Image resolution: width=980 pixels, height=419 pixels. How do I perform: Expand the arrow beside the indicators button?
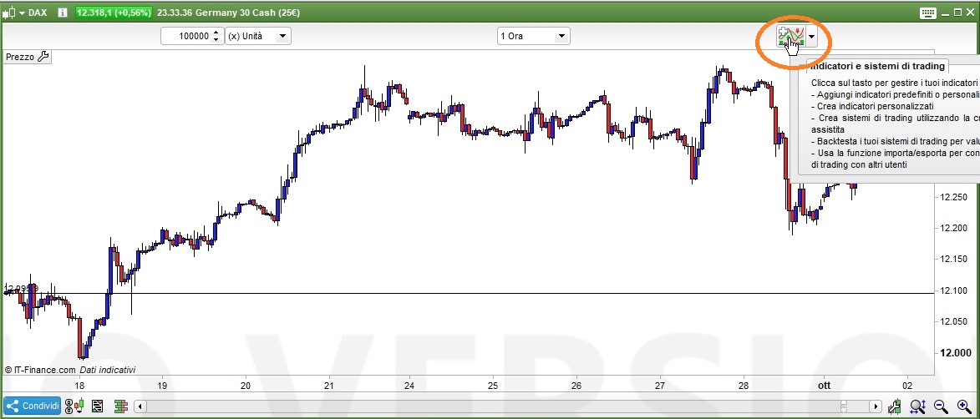point(811,37)
